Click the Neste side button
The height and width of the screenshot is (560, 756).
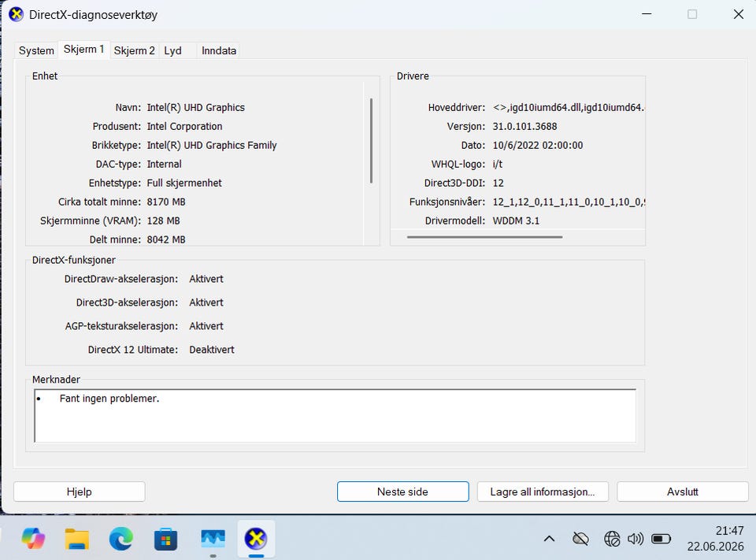[402, 491]
